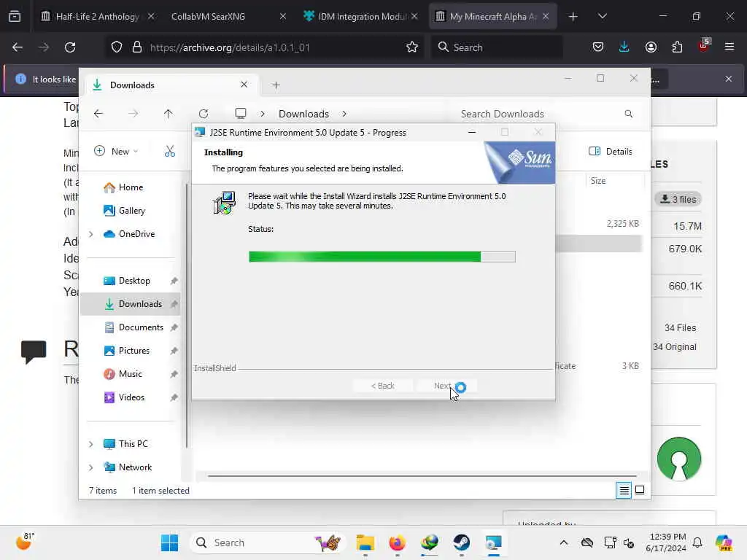Switch Explorer to details list view icon
747x560 pixels.
[624, 490]
